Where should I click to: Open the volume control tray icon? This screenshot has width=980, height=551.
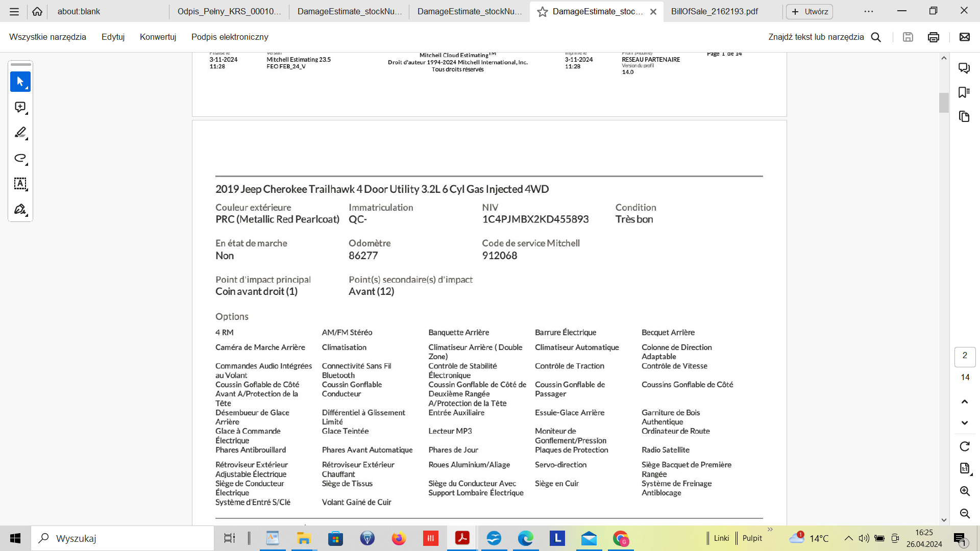coord(864,538)
